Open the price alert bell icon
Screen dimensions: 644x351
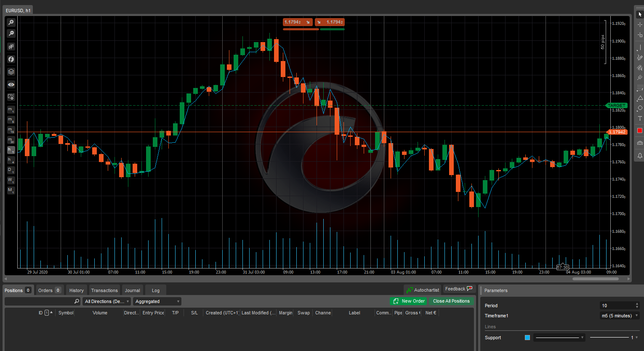[640, 156]
